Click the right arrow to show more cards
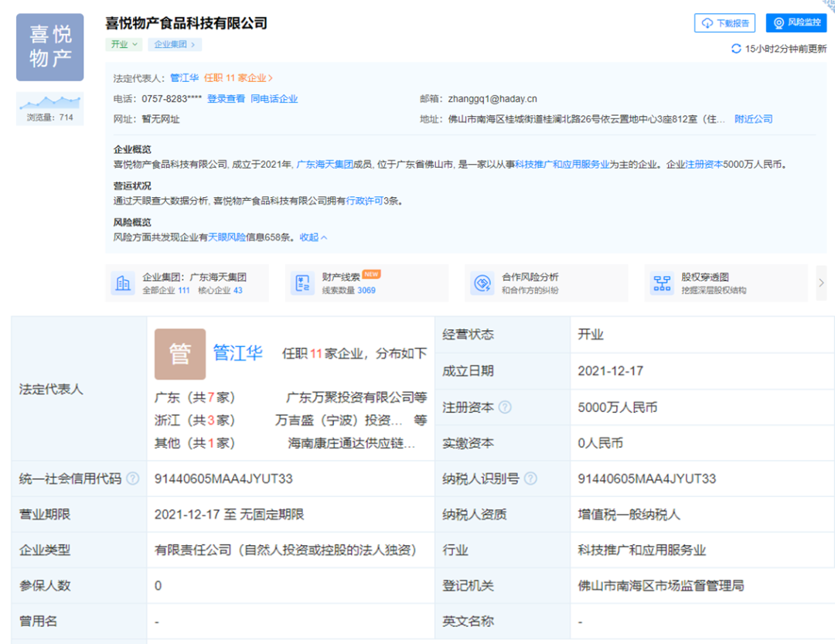Image resolution: width=835 pixels, height=644 pixels. tap(821, 283)
